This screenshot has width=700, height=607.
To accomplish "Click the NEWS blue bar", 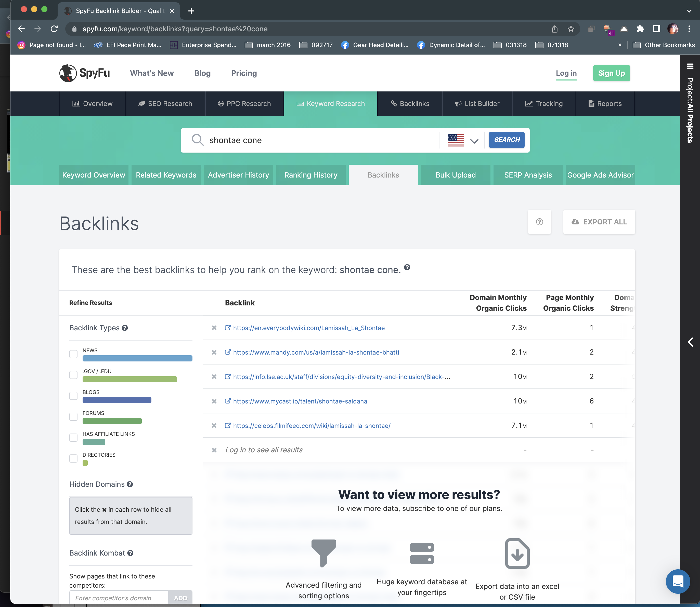I will [x=137, y=358].
